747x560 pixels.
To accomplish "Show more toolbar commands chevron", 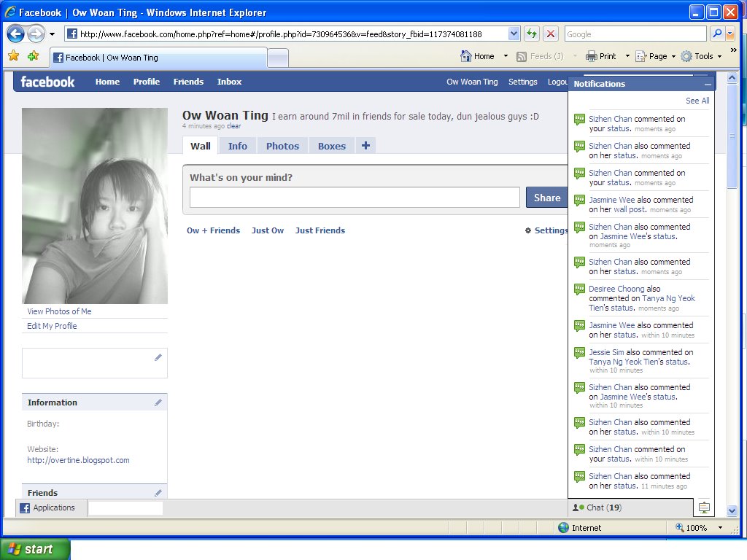I will tap(734, 50).
